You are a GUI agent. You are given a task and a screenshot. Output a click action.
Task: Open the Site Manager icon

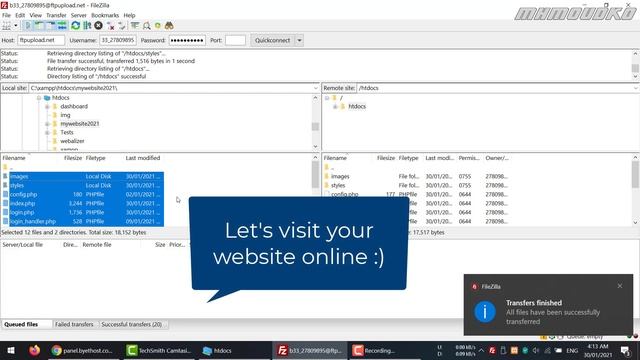pos(6,26)
